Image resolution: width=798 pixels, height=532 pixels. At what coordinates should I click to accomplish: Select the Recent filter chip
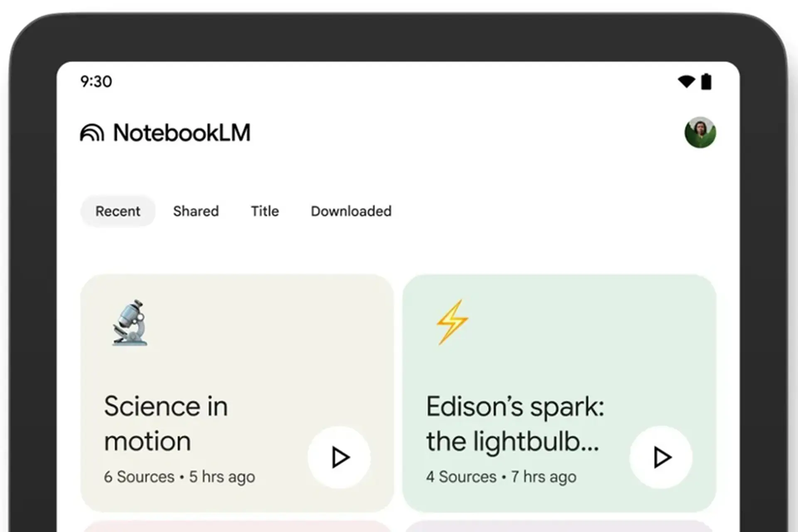(118, 211)
